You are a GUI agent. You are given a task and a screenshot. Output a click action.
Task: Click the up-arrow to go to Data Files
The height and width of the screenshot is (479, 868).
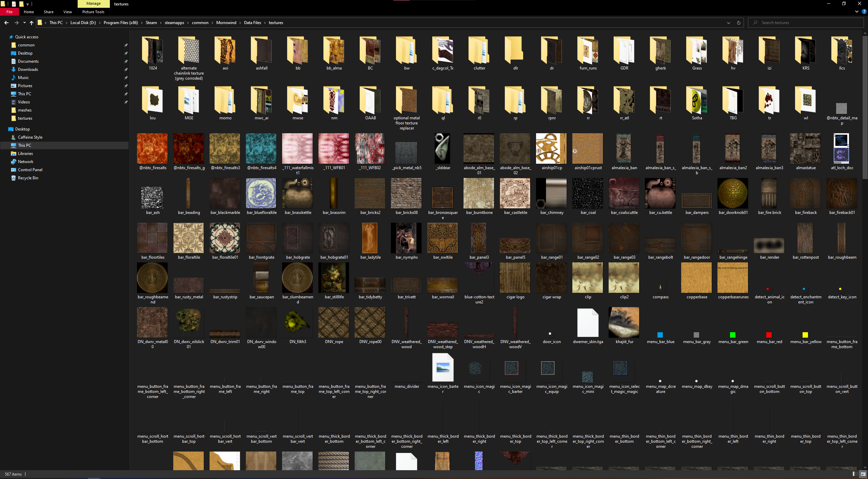coord(31,23)
